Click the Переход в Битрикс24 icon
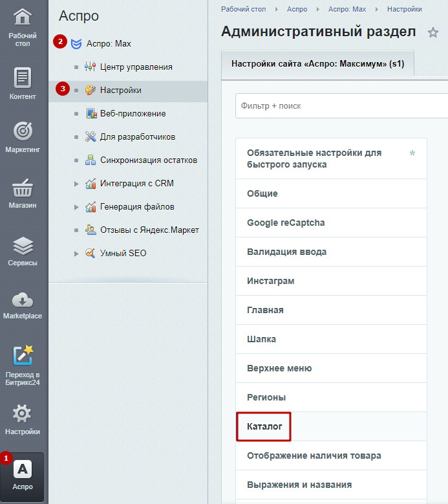 23,355
